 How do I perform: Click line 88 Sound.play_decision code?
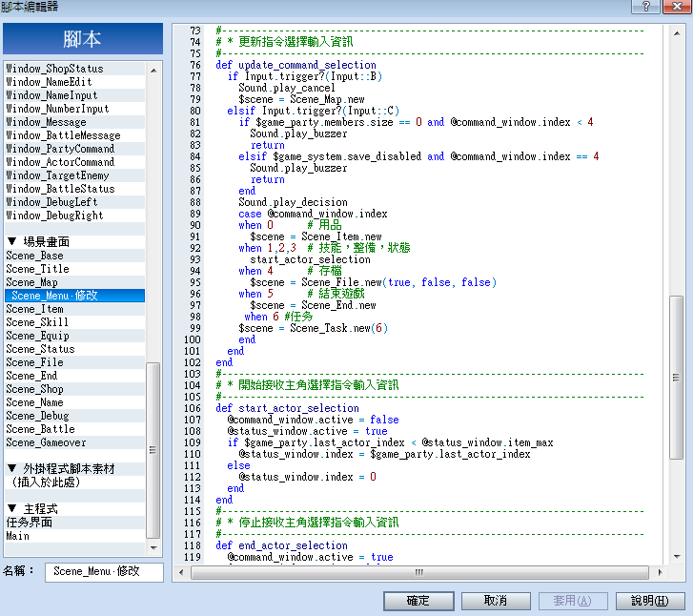(x=293, y=202)
